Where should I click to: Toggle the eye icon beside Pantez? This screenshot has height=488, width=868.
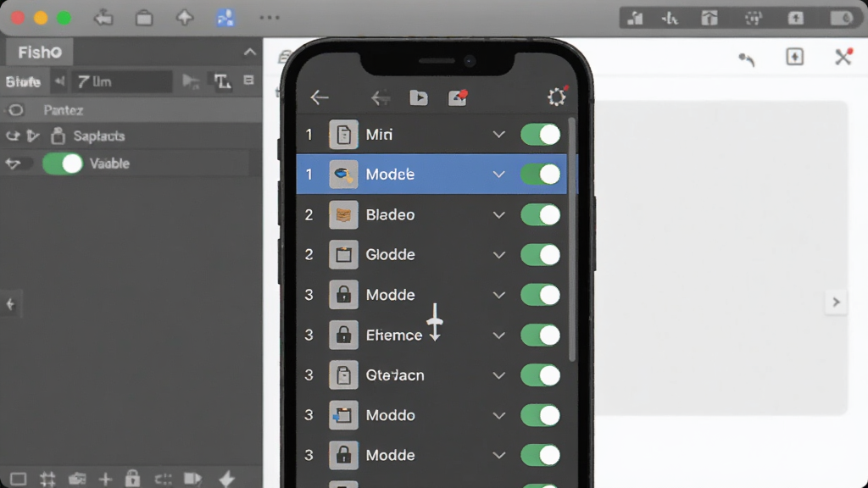click(x=16, y=110)
